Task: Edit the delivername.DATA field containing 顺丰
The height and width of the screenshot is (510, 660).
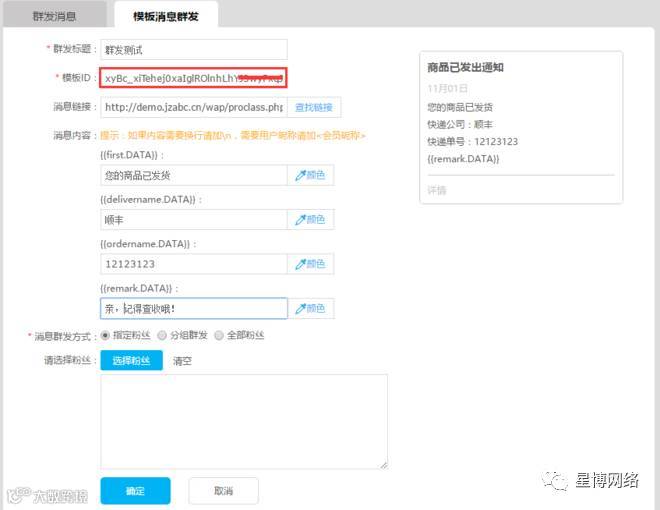Action: click(x=194, y=220)
